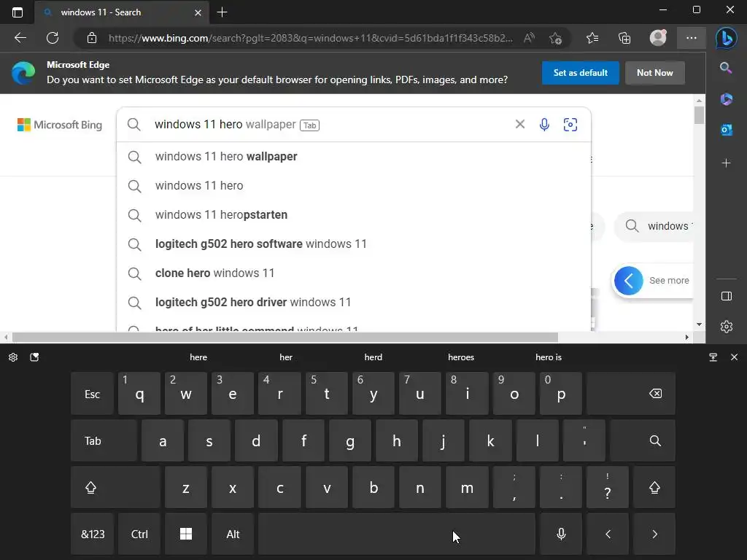This screenshot has height=560, width=747.
Task: Click the vertical page scrollbar thumb
Action: 699,115
